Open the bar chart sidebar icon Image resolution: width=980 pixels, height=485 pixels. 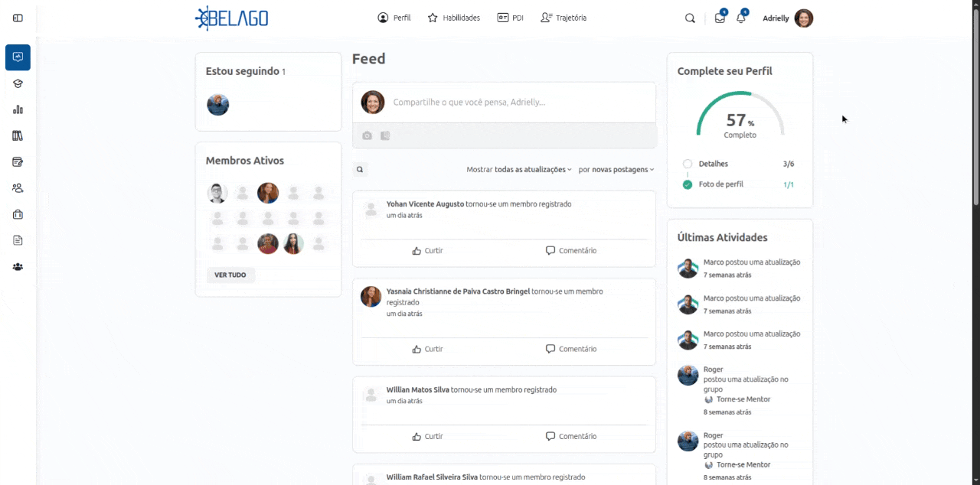pos(18,109)
